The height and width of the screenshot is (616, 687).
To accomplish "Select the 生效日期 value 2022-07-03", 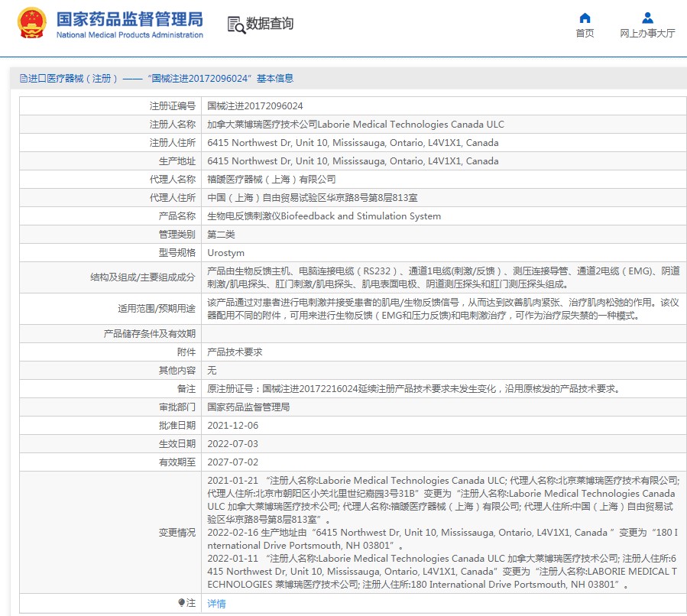I will click(x=232, y=444).
